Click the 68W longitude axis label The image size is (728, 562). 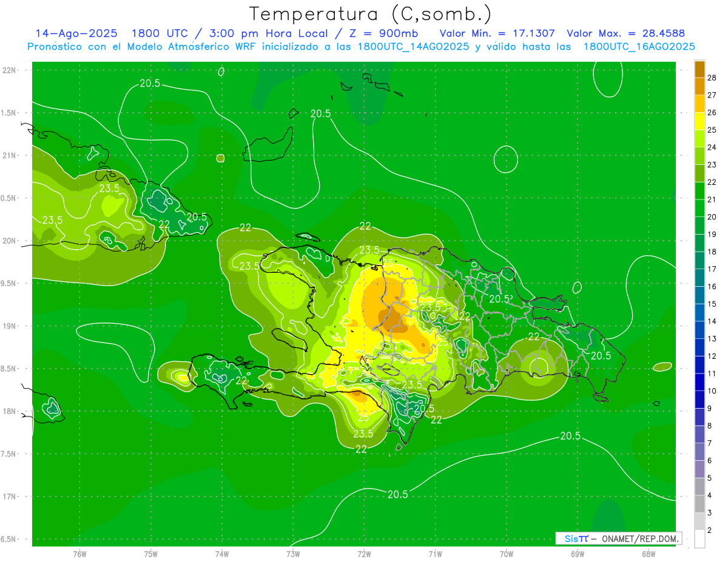649,554
